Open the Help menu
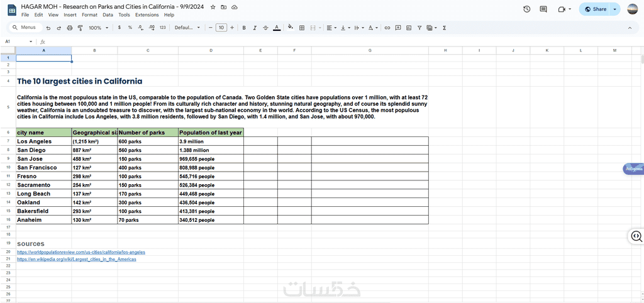This screenshot has height=303, width=644. pos(169,15)
